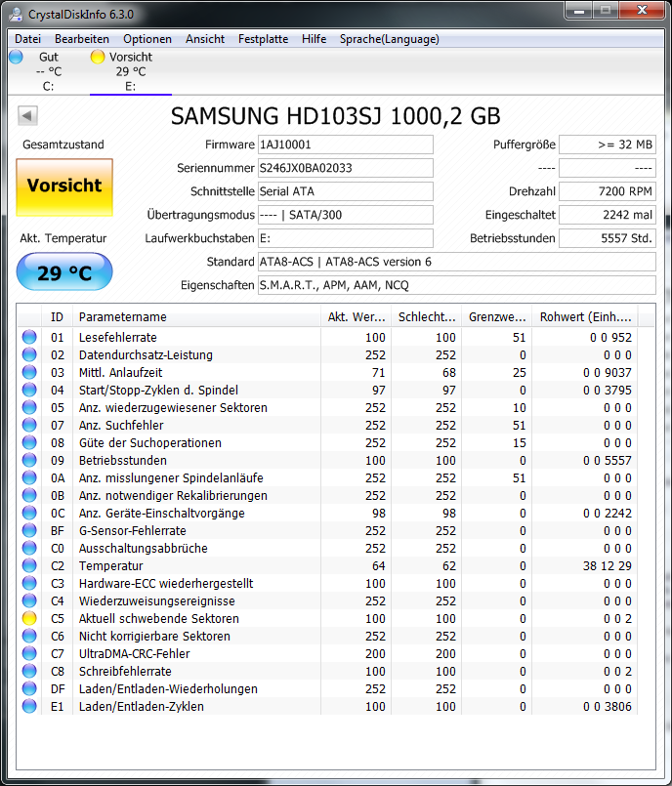Click the Drehzahl value 7200 RPM
The width and height of the screenshot is (672, 786).
click(608, 191)
